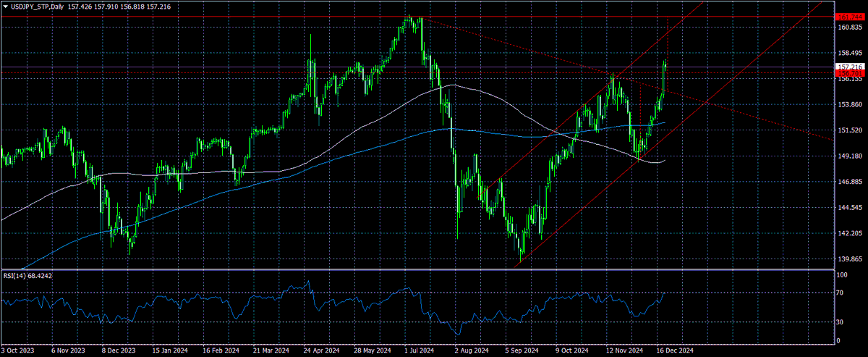868x357 pixels.
Task: Click the 3 Oct 2023 date label
Action: (x=18, y=350)
